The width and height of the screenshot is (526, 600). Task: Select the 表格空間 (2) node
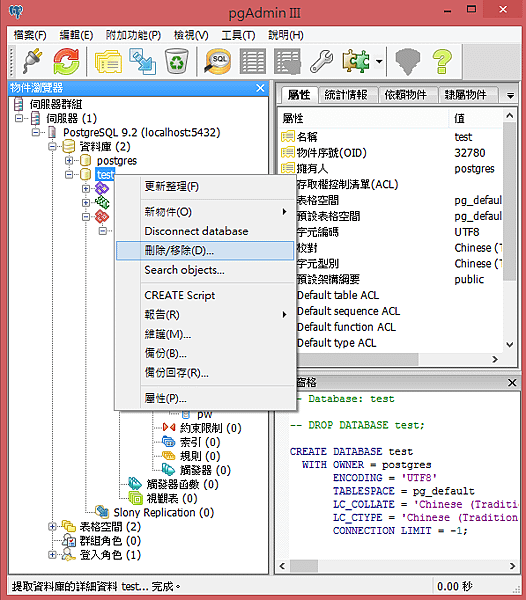pyautogui.click(x=110, y=527)
